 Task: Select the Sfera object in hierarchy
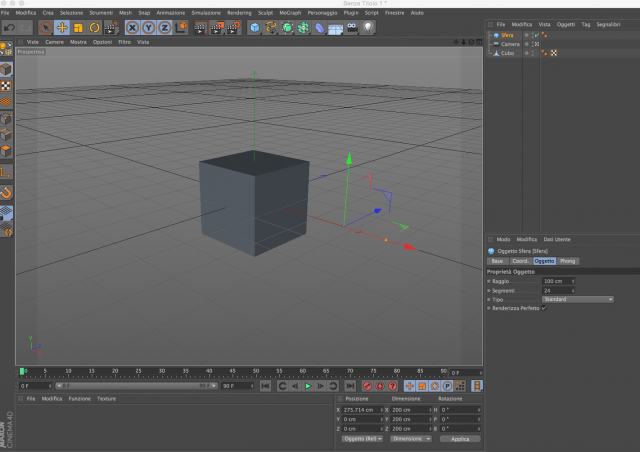[507, 35]
